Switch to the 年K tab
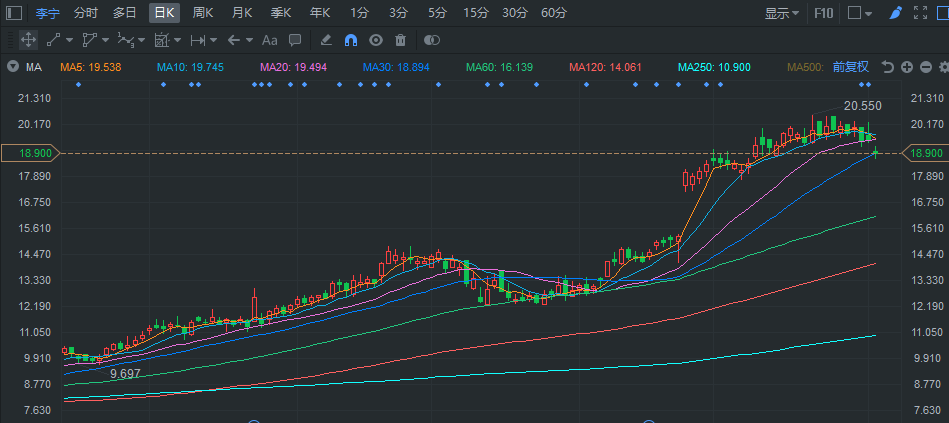 tap(320, 13)
